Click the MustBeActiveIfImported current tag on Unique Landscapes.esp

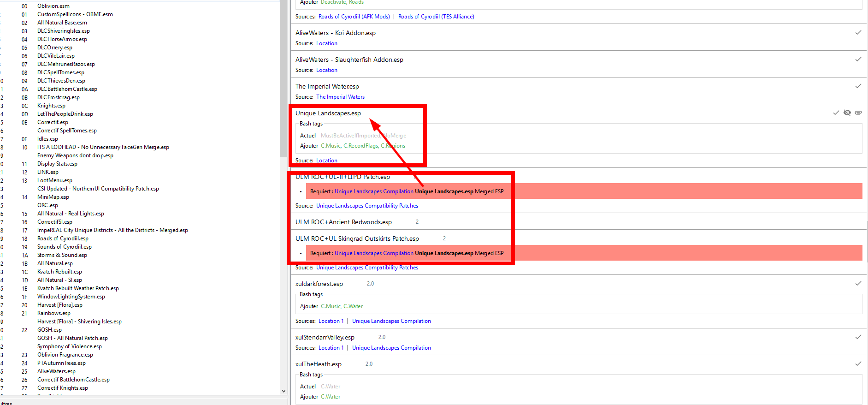351,136
